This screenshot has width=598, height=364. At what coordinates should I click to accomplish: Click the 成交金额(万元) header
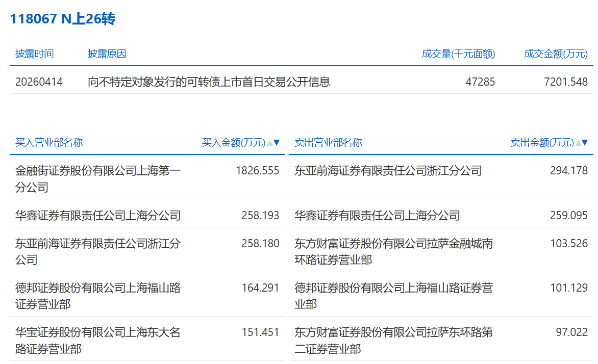coord(556,54)
